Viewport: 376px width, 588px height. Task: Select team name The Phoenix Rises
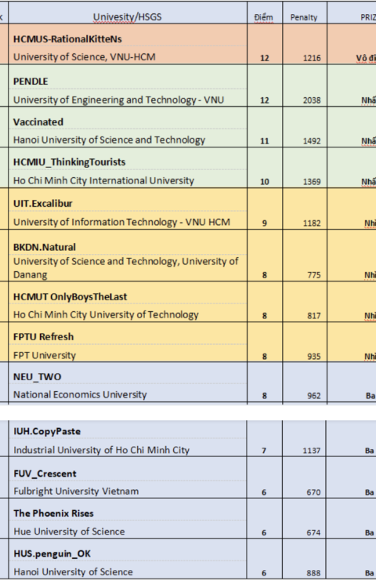(x=53, y=514)
